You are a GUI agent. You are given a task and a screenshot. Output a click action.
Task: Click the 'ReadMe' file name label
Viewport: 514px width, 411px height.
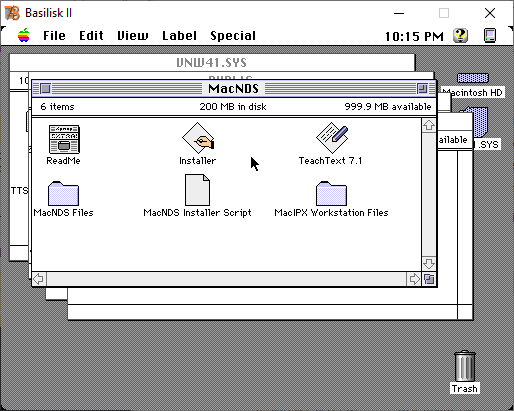pos(63,161)
